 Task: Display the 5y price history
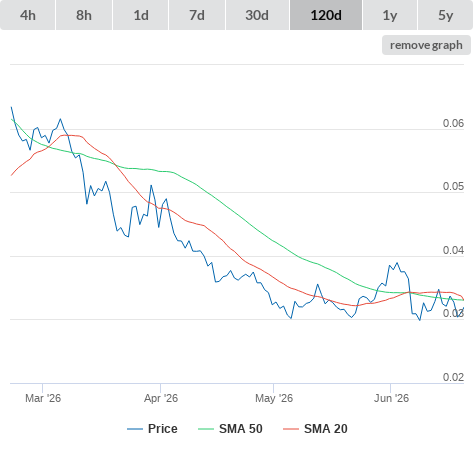coord(446,15)
